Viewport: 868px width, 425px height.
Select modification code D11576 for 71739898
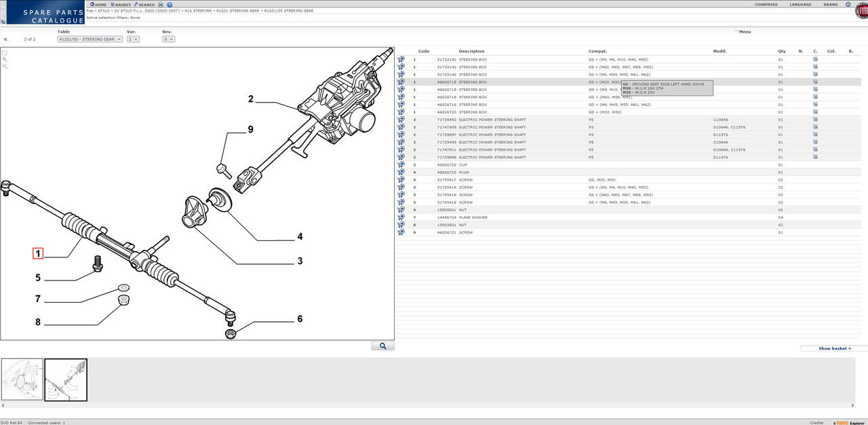pos(720,158)
